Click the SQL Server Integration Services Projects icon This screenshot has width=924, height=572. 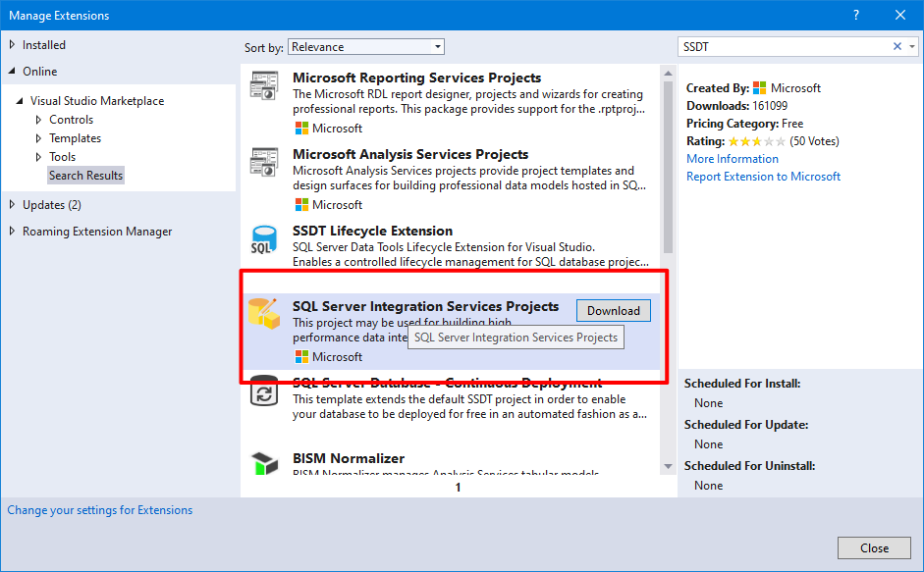point(264,313)
